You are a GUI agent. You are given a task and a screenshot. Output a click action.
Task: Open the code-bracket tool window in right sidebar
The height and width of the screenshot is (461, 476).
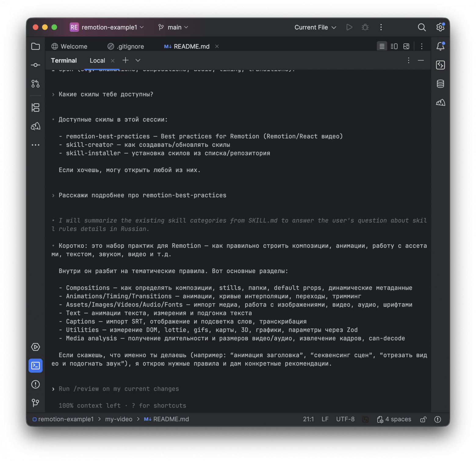440,65
